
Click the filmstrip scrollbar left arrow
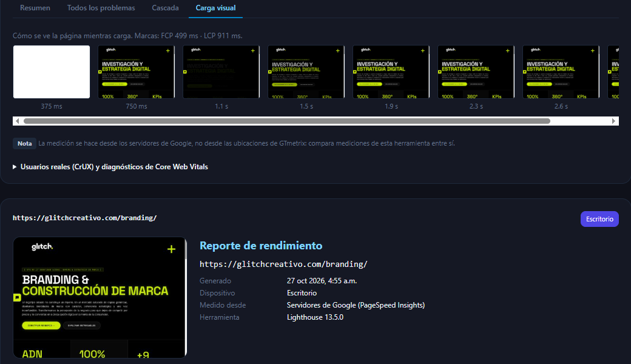[x=17, y=121]
